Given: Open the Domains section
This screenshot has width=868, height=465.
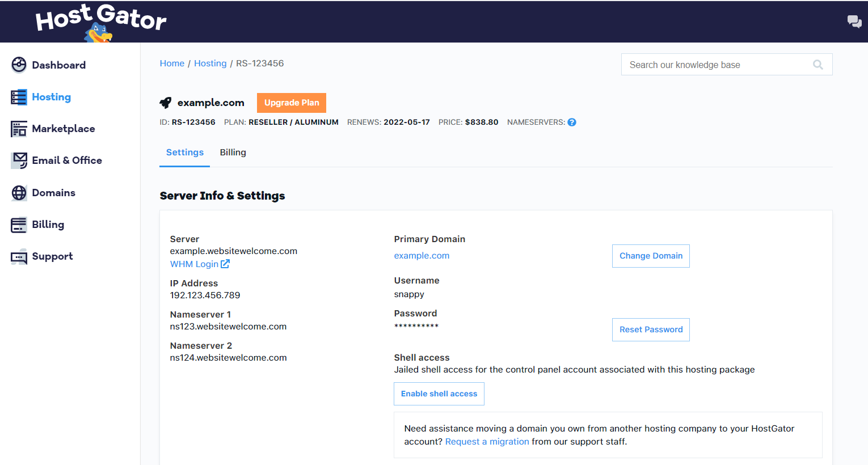Looking at the screenshot, I should [54, 192].
